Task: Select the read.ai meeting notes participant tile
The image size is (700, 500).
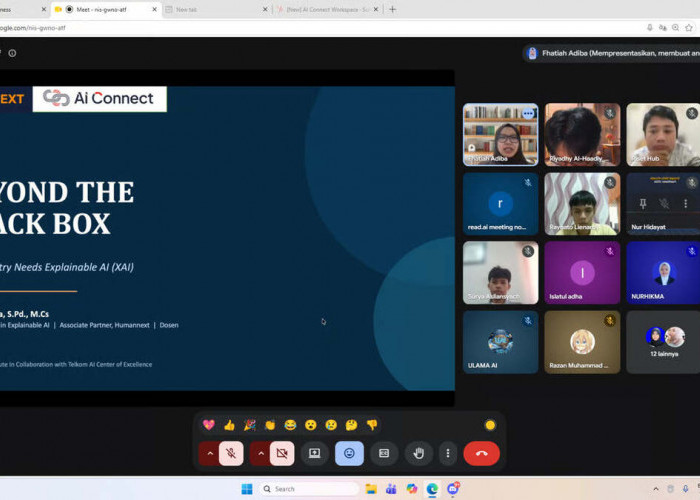Action: 500,204
